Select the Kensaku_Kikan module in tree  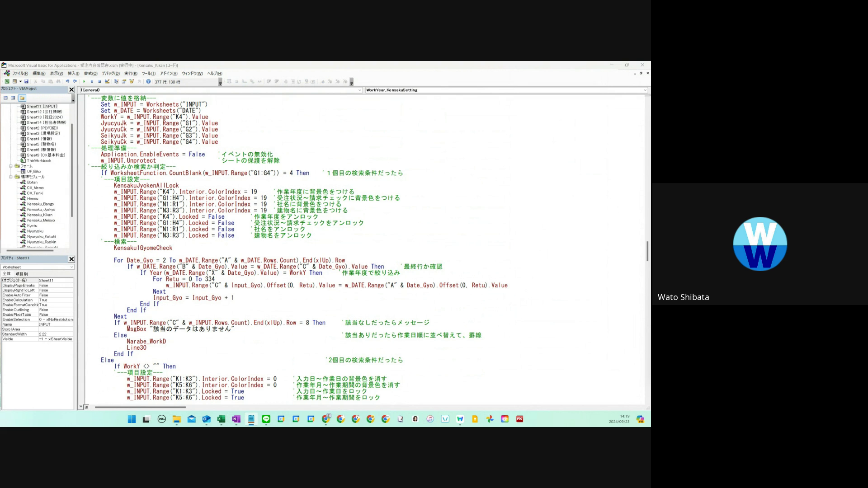tap(39, 215)
